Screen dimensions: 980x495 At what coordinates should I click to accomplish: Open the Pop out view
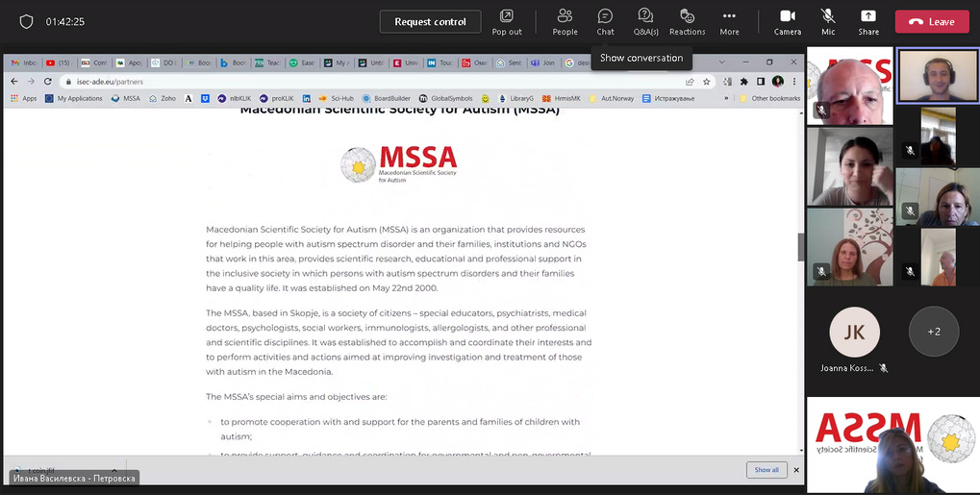point(507,21)
